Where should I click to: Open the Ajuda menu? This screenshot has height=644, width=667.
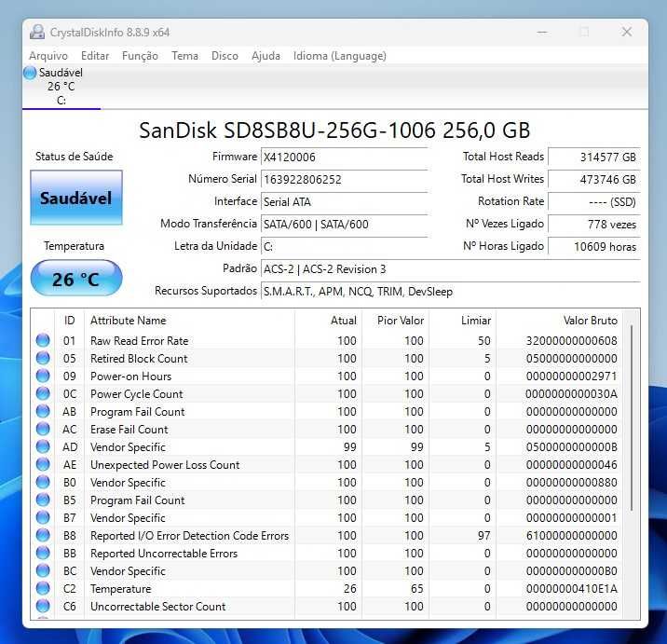[265, 56]
